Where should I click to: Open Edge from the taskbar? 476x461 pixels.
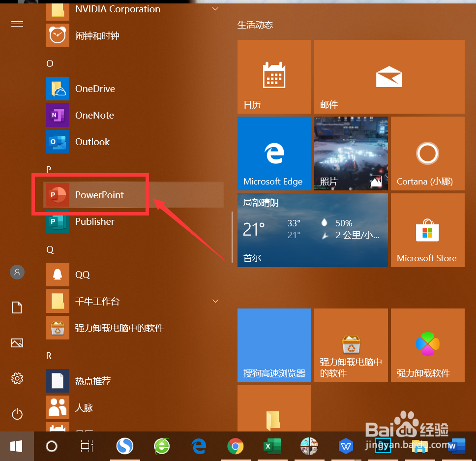point(199,446)
